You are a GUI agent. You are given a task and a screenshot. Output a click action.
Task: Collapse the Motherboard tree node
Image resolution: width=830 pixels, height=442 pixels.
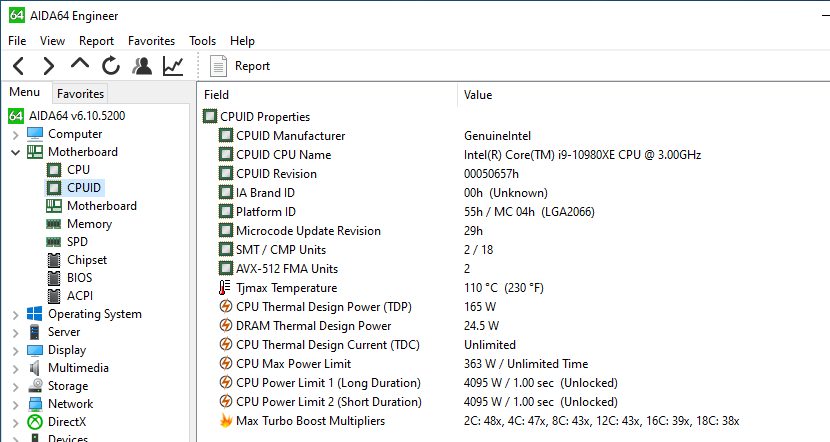pyautogui.click(x=15, y=152)
